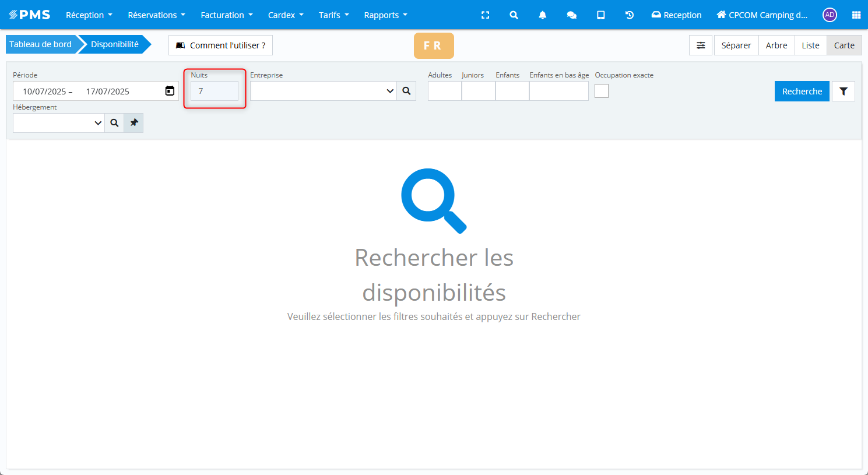Switch to Carte view
This screenshot has height=475, width=868.
pos(844,45)
